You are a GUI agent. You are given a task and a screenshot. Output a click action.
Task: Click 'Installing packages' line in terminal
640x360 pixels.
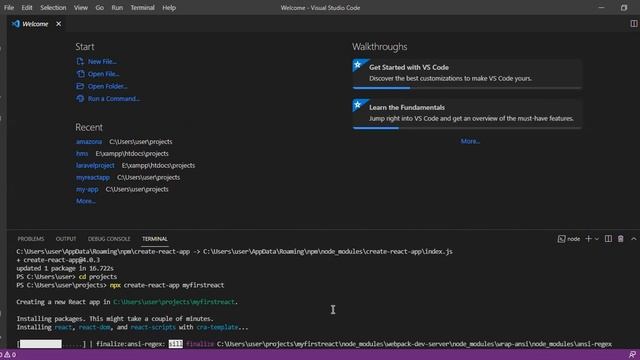click(115, 318)
